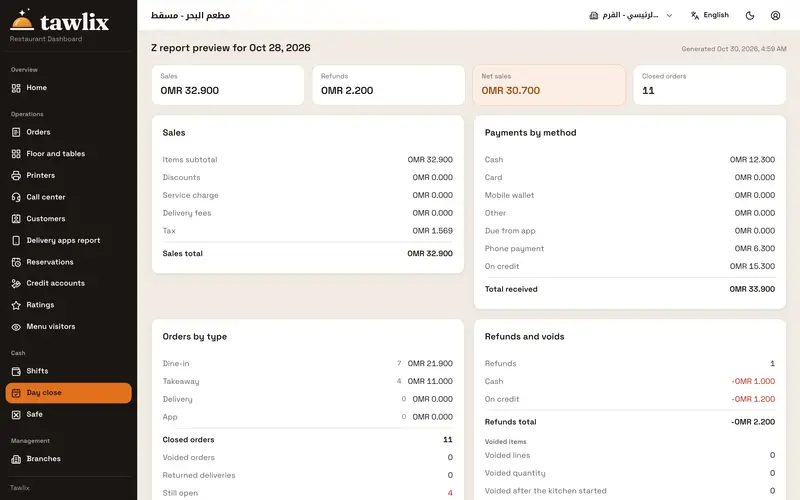Click the Due from app row
This screenshot has width=800, height=500.
point(630,231)
